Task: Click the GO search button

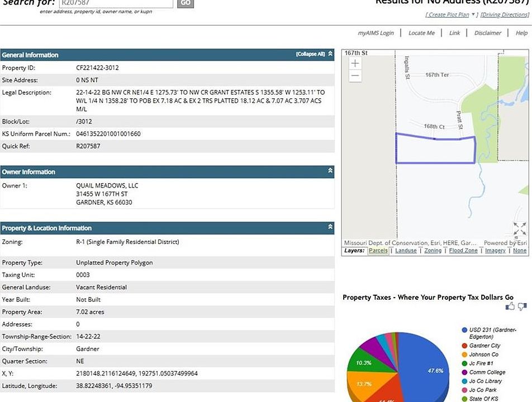Action: point(186,3)
